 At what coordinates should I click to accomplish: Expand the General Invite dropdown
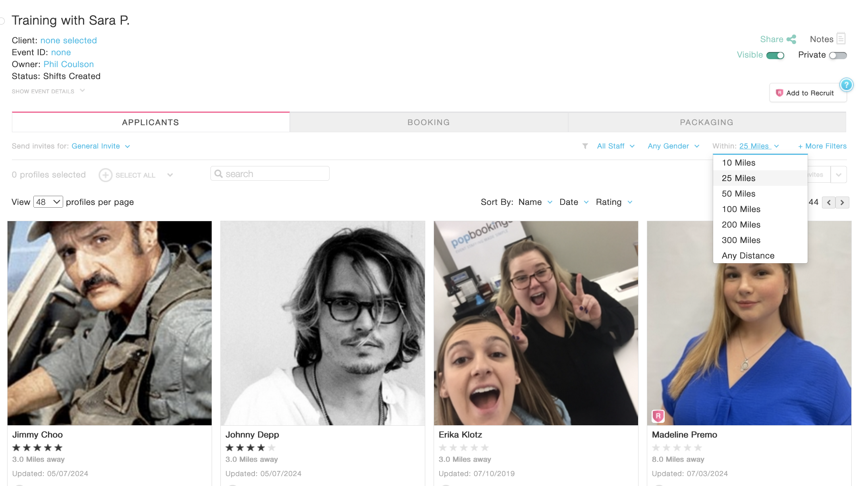tap(101, 146)
